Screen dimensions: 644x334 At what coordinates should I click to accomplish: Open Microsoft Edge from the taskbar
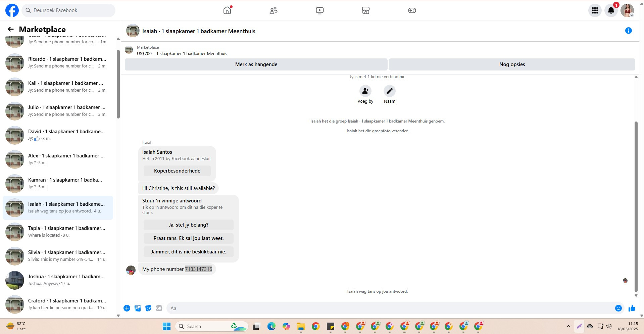pyautogui.click(x=271, y=326)
